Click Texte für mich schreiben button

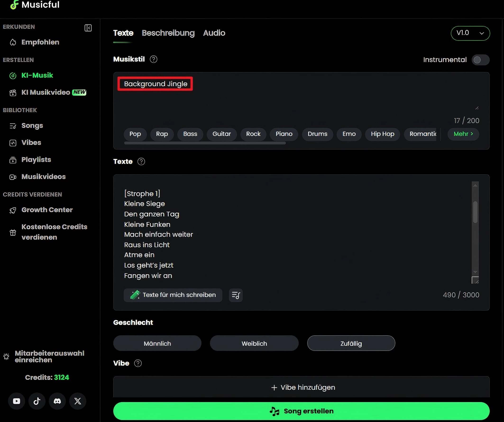click(x=173, y=295)
